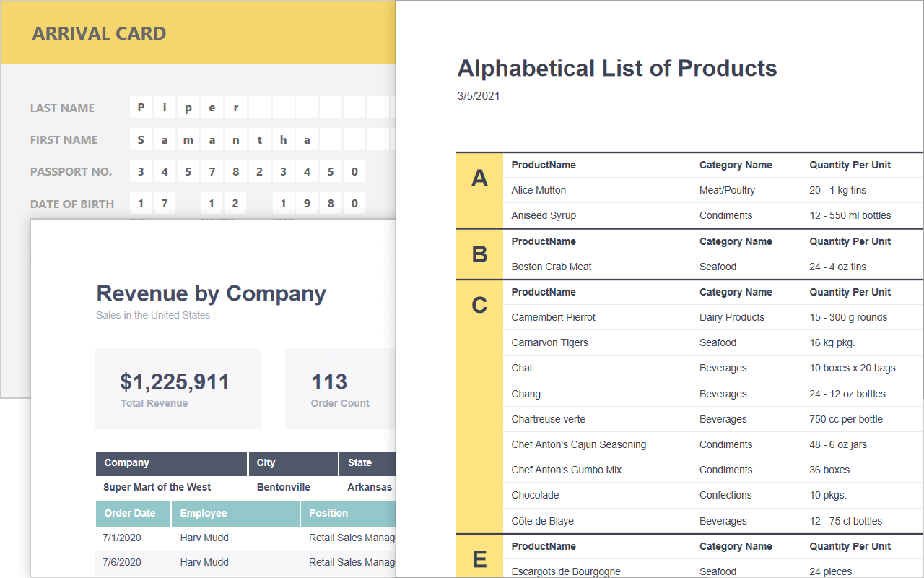Click the Arrival Card header title
Image resolution: width=924 pixels, height=578 pixels.
click(x=99, y=33)
